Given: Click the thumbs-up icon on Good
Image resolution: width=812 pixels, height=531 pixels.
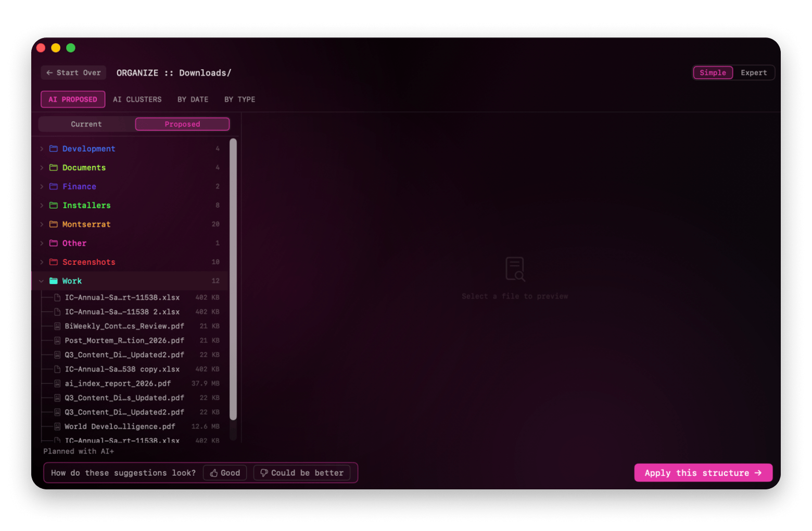Looking at the screenshot, I should click(214, 473).
